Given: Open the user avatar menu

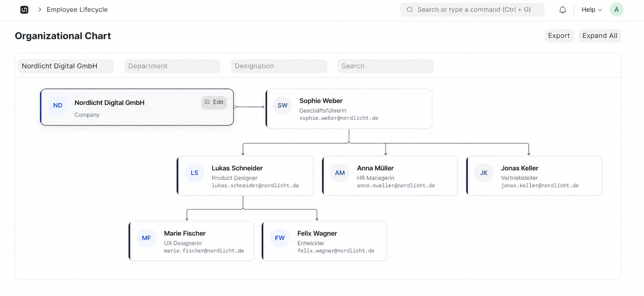Looking at the screenshot, I should [616, 10].
